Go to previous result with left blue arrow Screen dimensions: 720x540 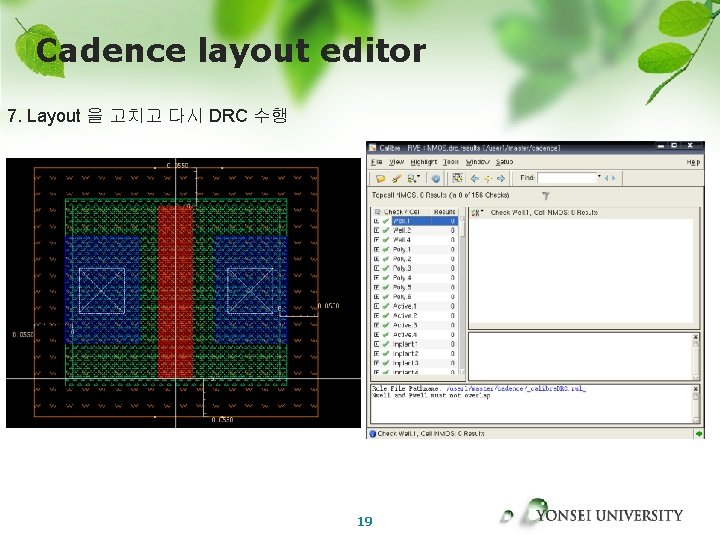point(475,178)
